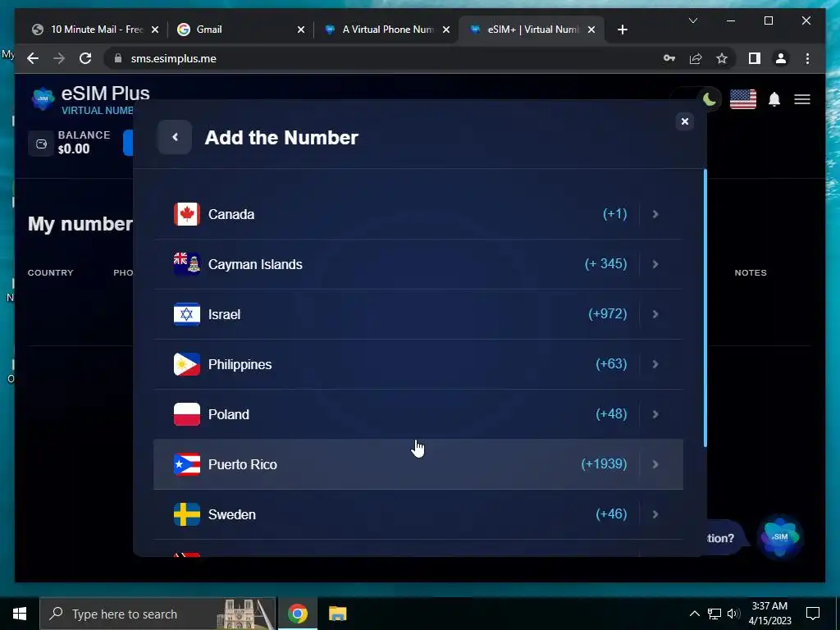Close the Gmail tab
The width and height of the screenshot is (840, 630).
click(301, 30)
